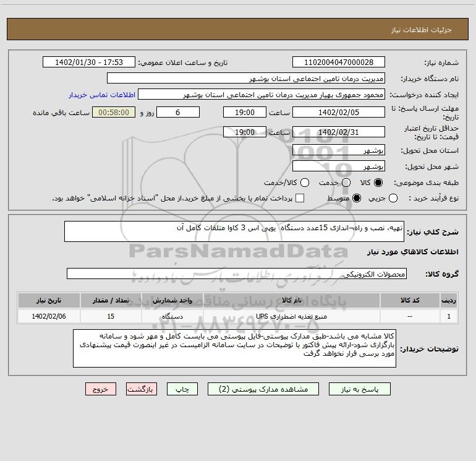Image resolution: width=476 pixels, height=461 pixels.
Task: Click the تاریخ نیاز column header
Action: click(49, 300)
